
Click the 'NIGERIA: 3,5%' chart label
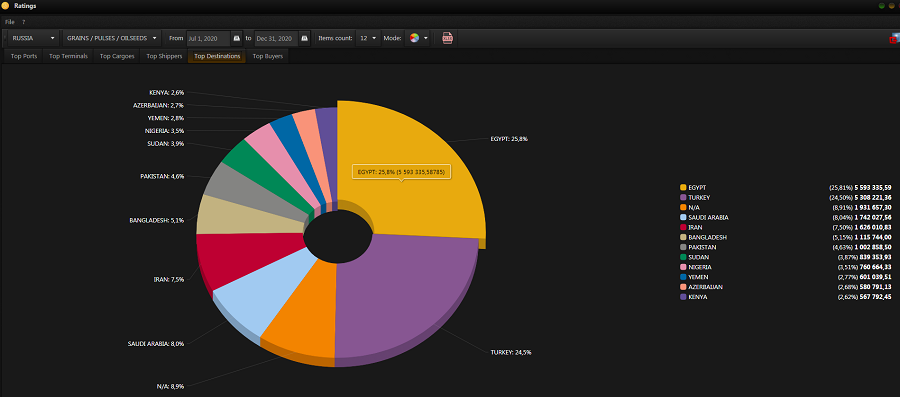pyautogui.click(x=165, y=131)
